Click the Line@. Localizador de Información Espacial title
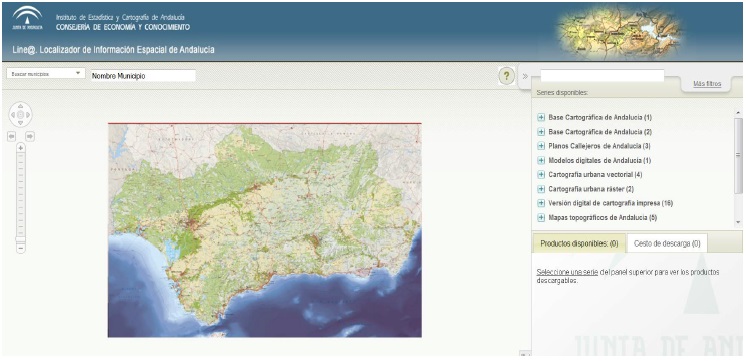 114,49
